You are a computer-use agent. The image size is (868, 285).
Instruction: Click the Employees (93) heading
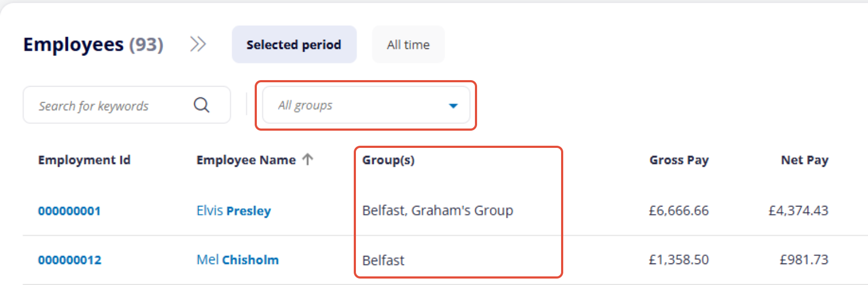pyautogui.click(x=93, y=45)
